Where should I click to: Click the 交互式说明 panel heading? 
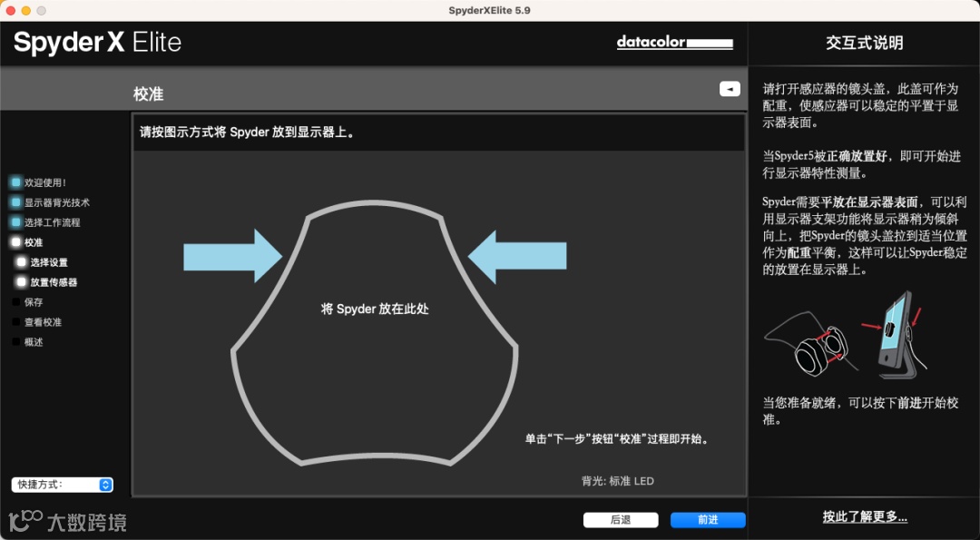point(865,44)
